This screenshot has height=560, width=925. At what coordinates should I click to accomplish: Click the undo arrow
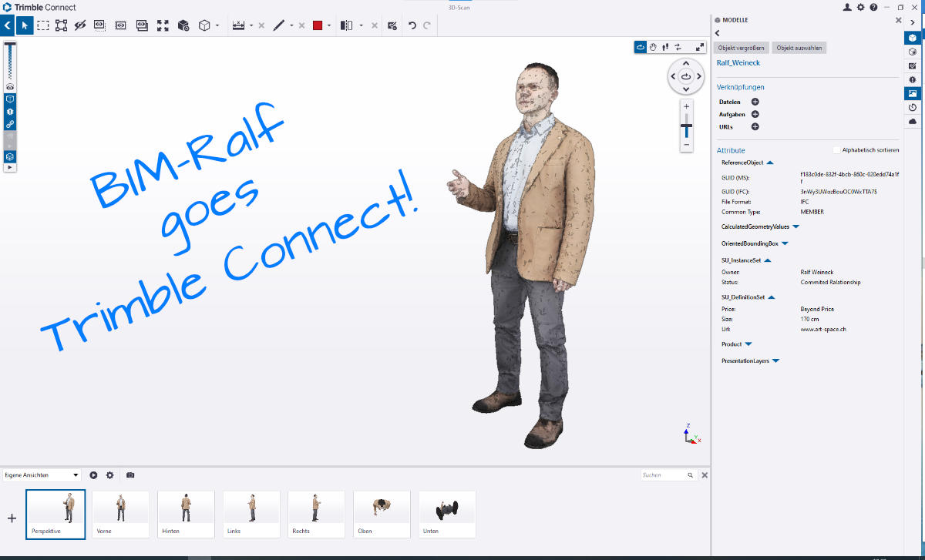point(412,25)
